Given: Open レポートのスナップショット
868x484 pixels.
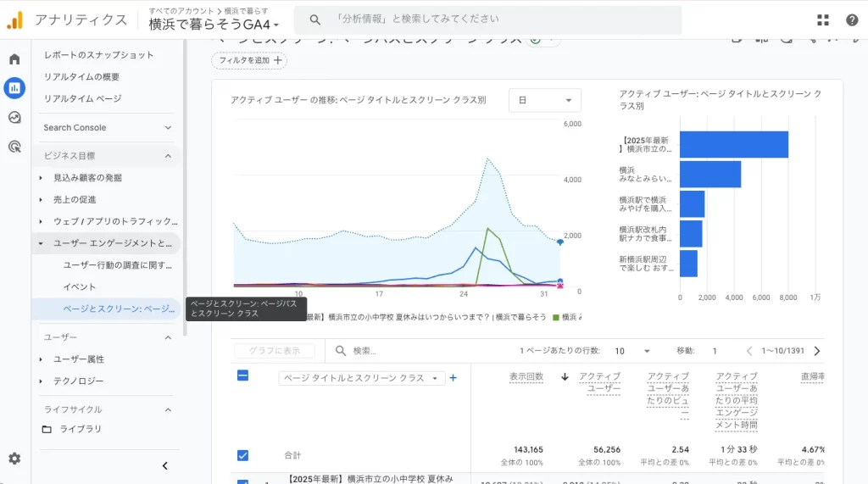Looking at the screenshot, I should [x=98, y=55].
